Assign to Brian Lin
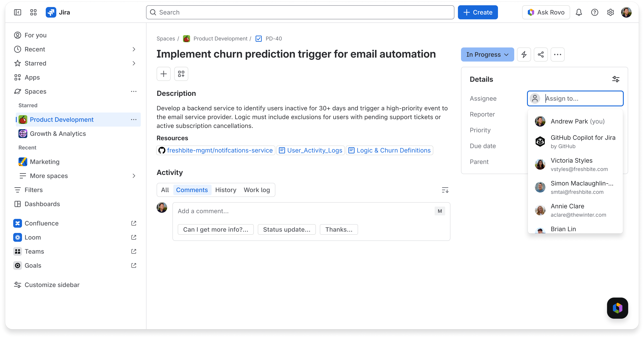 (575, 229)
